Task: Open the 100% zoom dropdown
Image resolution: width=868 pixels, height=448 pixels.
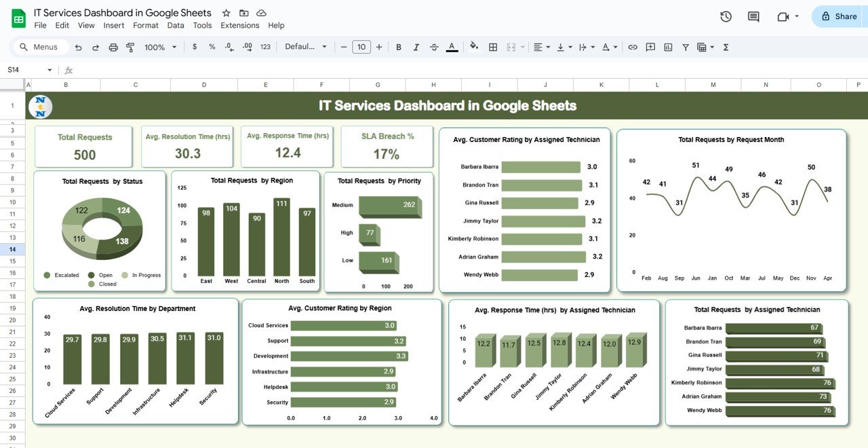Action: click(160, 47)
